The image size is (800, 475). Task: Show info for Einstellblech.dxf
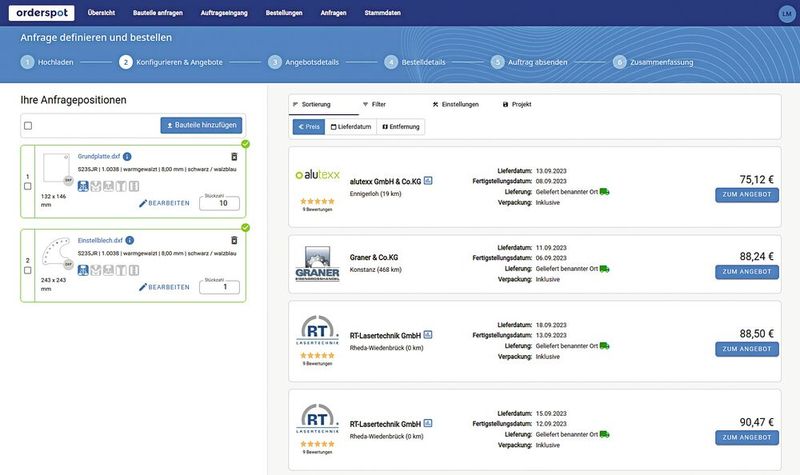click(x=130, y=241)
